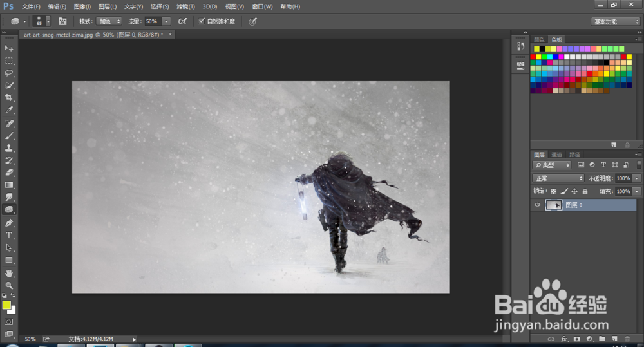644x347 pixels.
Task: Filter layers by type layers
Action: 603,165
